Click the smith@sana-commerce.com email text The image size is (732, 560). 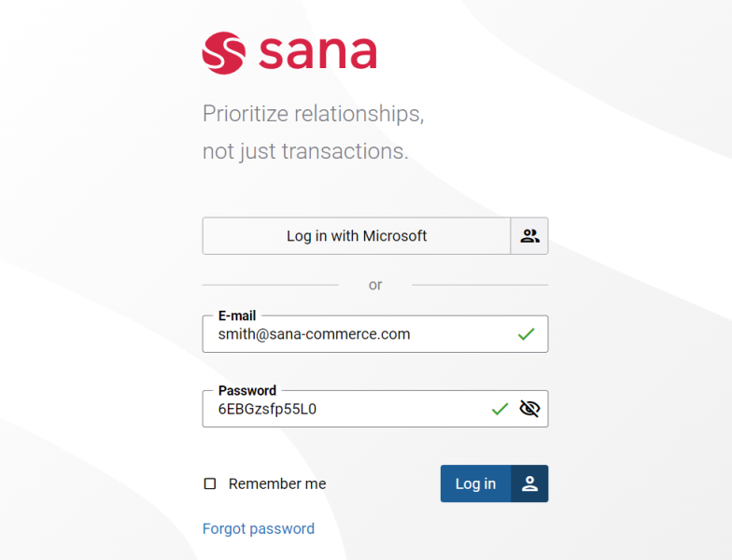pos(315,334)
